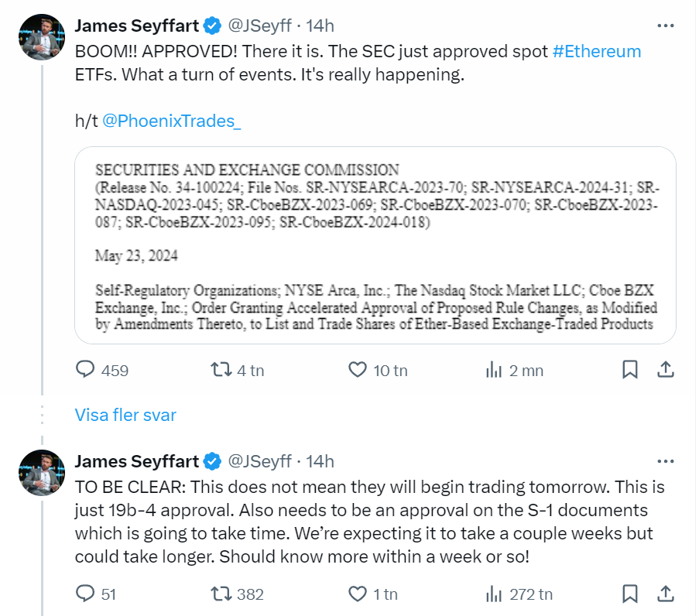Expand thread with Visa fler svar

point(125,415)
